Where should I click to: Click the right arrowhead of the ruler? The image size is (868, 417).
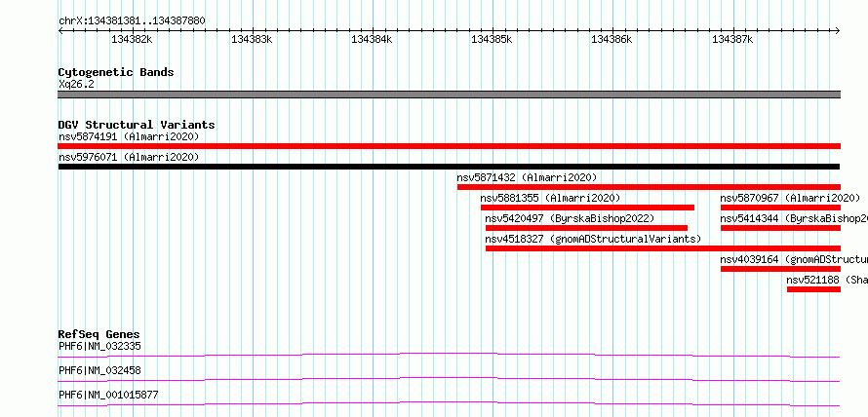(837, 31)
